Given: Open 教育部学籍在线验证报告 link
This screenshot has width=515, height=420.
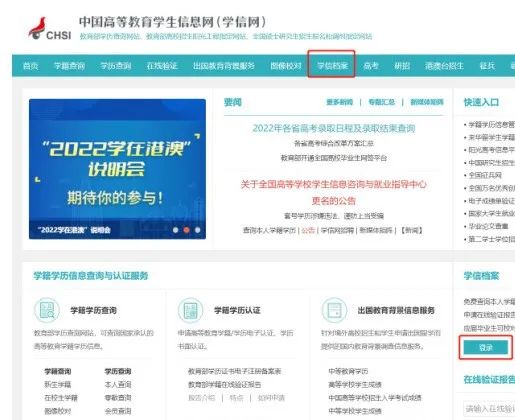Looking at the screenshot, I should pos(225,384).
